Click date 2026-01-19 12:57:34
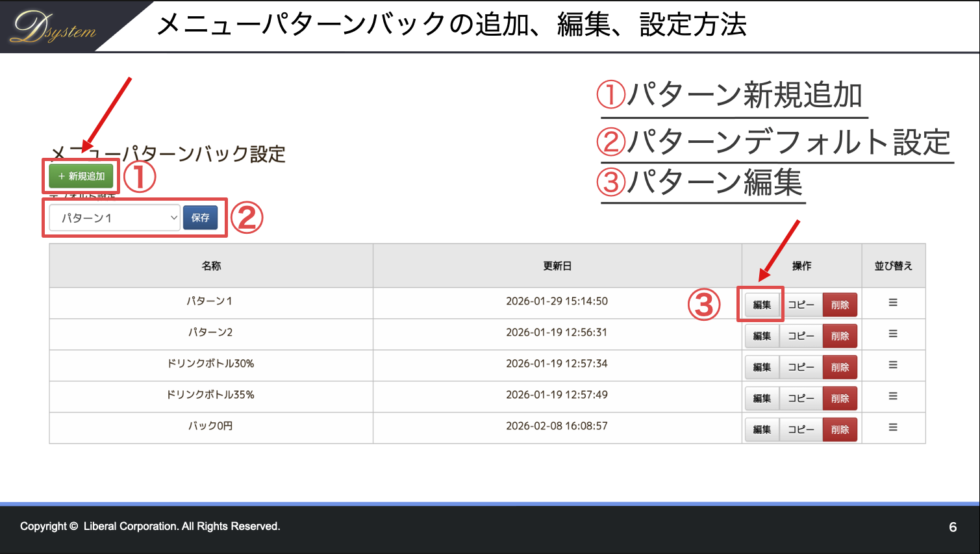The height and width of the screenshot is (554, 980). (557, 364)
